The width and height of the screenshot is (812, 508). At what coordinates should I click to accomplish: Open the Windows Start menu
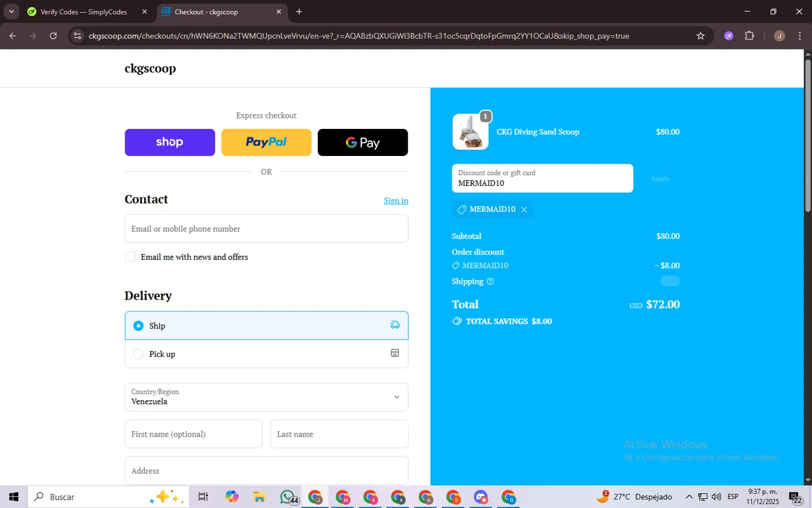tap(14, 497)
